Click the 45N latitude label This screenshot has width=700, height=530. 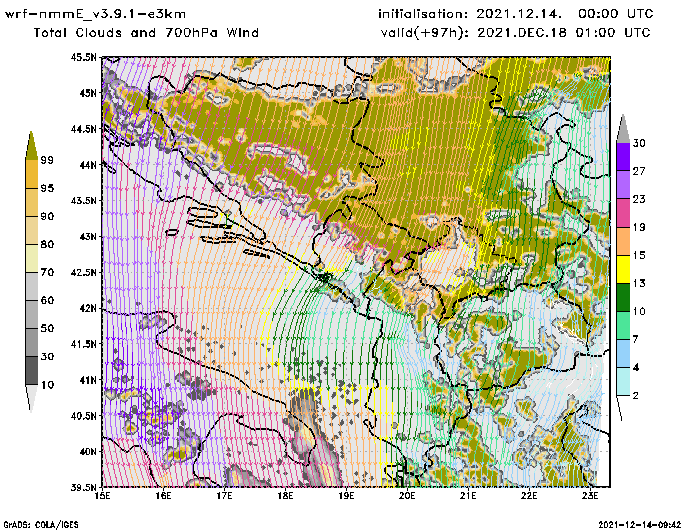[88, 93]
